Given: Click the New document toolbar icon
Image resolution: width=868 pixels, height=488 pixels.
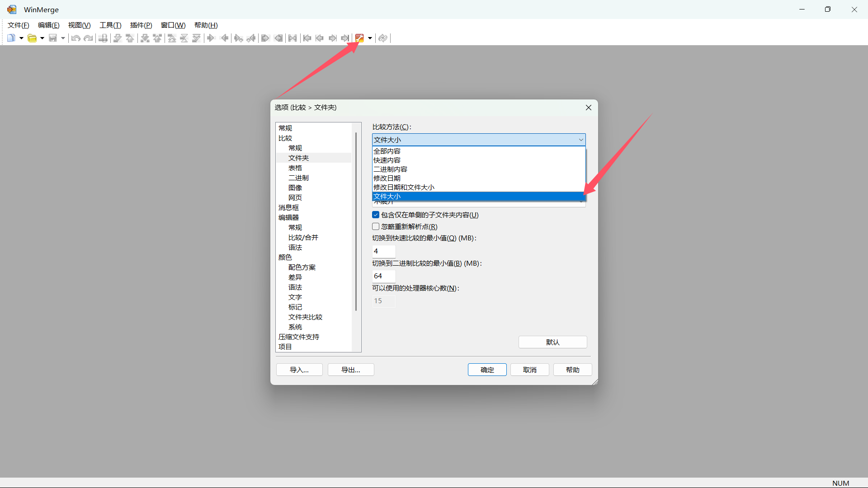Looking at the screenshot, I should 11,38.
